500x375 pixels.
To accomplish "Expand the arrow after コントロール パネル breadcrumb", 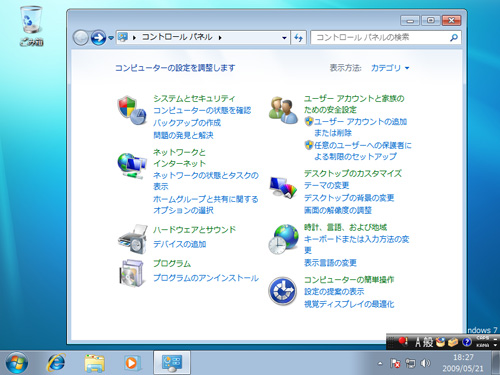I will click(220, 38).
